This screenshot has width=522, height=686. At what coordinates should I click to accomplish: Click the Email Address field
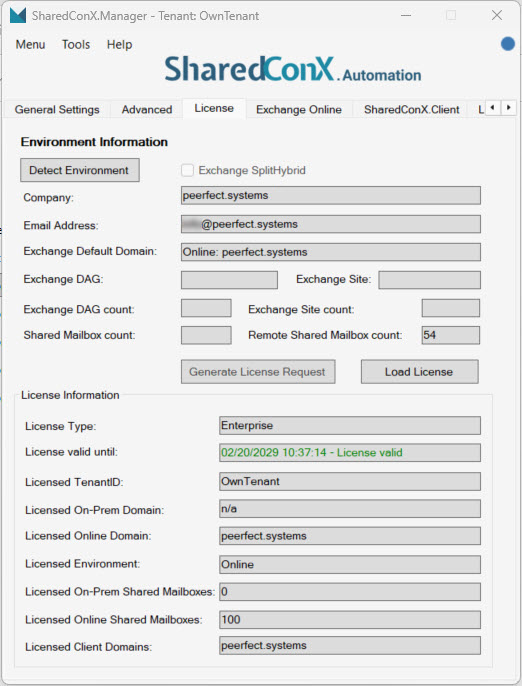pos(331,224)
